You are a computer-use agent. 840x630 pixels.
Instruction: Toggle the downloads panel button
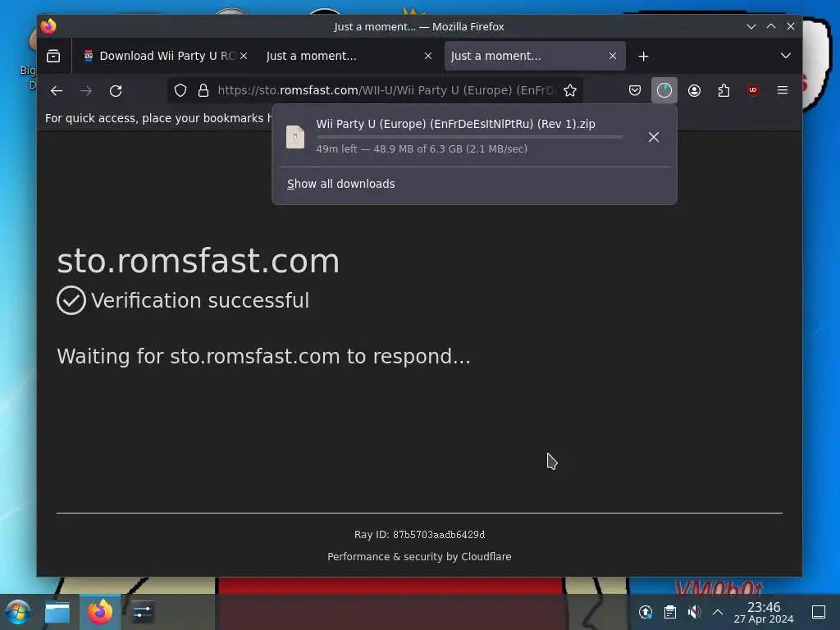tap(664, 90)
